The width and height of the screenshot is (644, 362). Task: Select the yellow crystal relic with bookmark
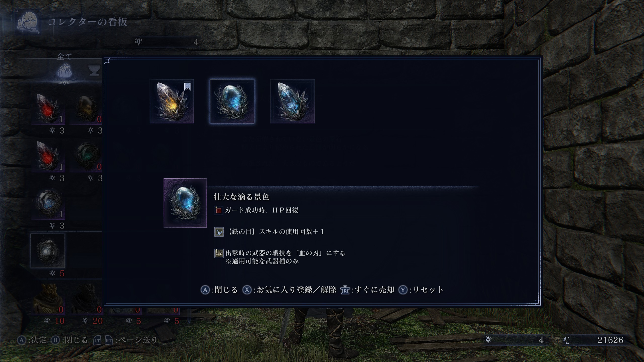172,101
